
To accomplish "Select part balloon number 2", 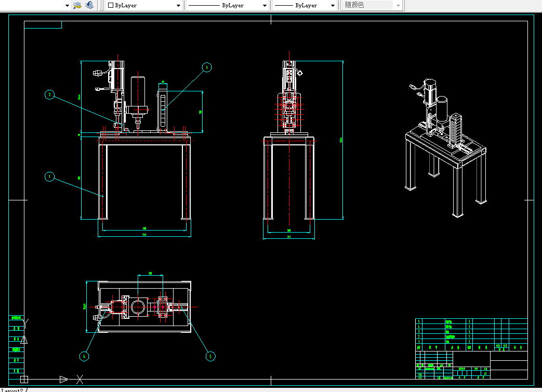I will pos(49,94).
